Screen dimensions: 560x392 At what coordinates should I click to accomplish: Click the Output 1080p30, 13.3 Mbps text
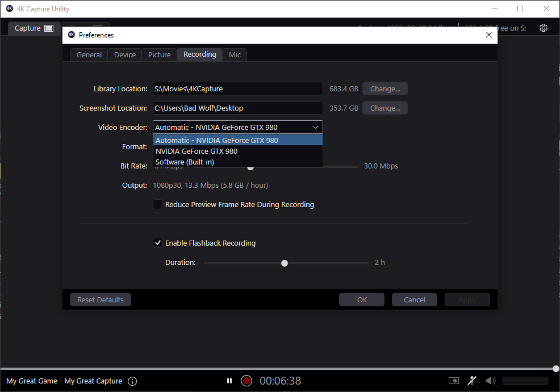(210, 185)
